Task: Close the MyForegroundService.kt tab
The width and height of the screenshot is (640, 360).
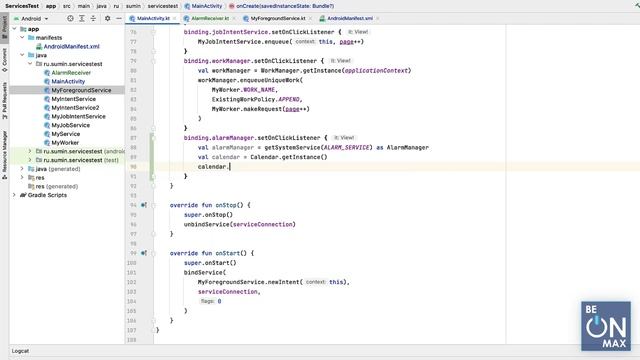Action: [310, 18]
